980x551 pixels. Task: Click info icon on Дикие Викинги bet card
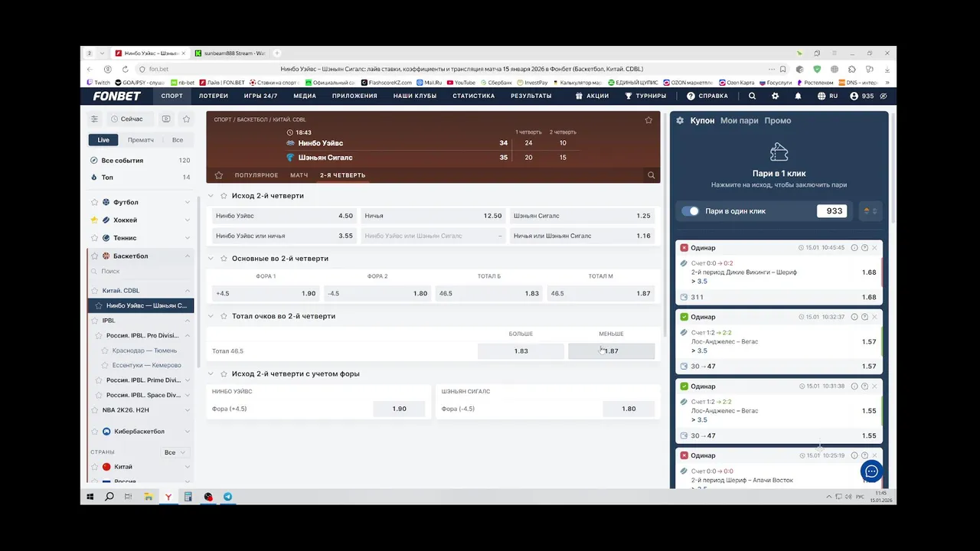point(854,248)
